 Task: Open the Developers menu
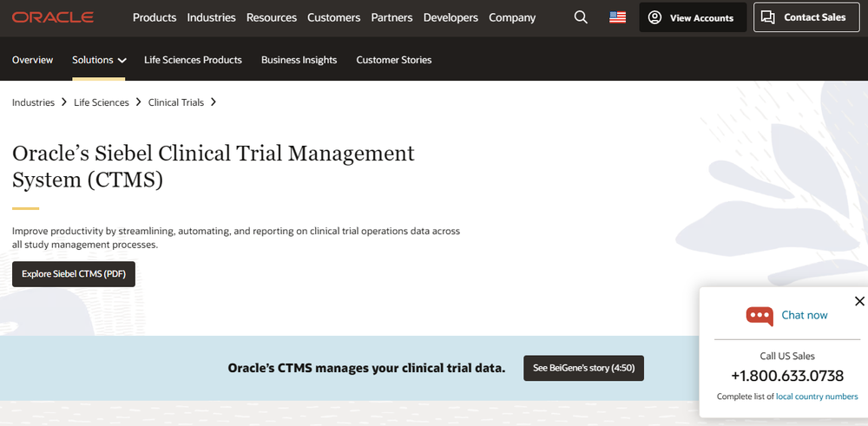click(450, 17)
